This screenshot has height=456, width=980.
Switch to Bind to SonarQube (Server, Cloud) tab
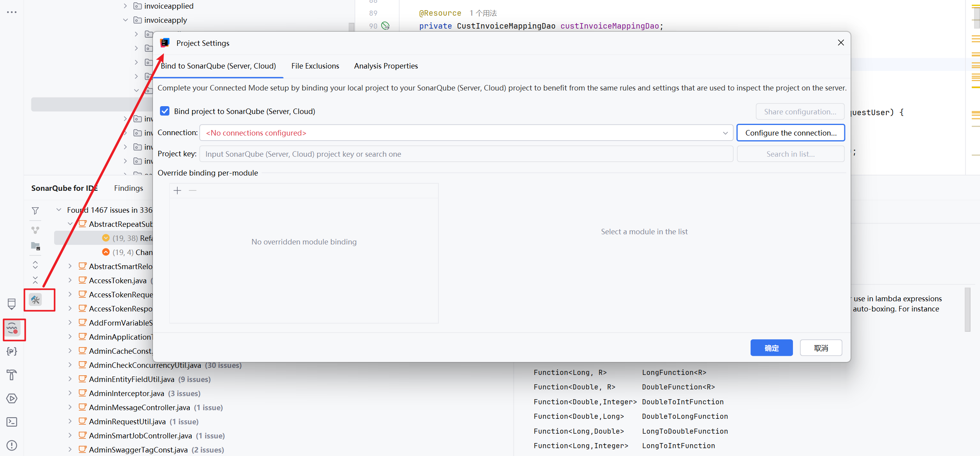[x=218, y=66]
